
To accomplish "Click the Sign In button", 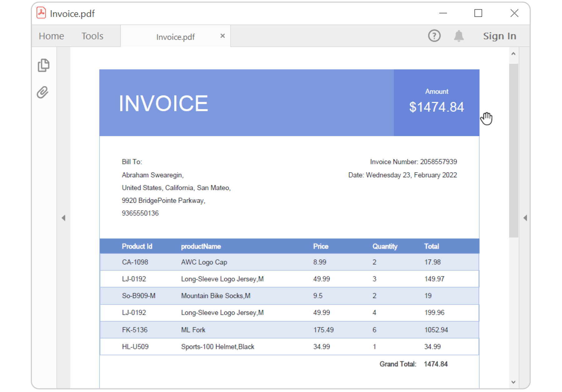I will pyautogui.click(x=499, y=36).
